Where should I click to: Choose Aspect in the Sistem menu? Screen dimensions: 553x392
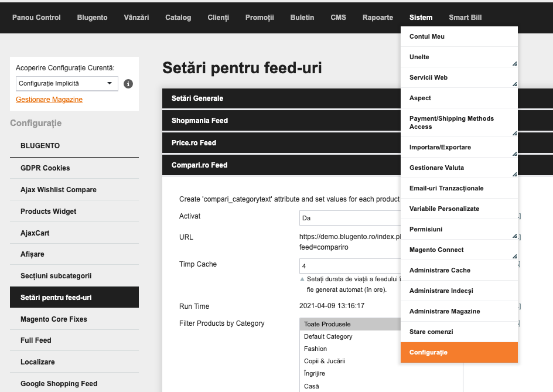pyautogui.click(x=459, y=98)
